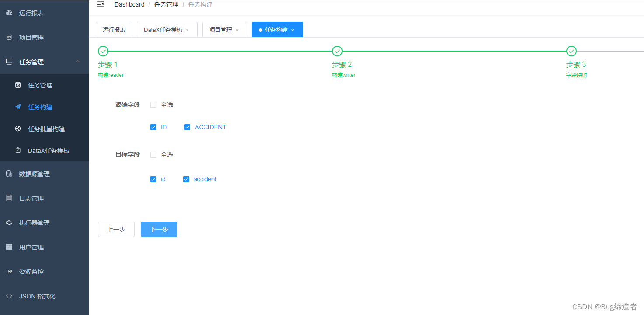Click the 数据源管理 database icon

[x=10, y=173]
